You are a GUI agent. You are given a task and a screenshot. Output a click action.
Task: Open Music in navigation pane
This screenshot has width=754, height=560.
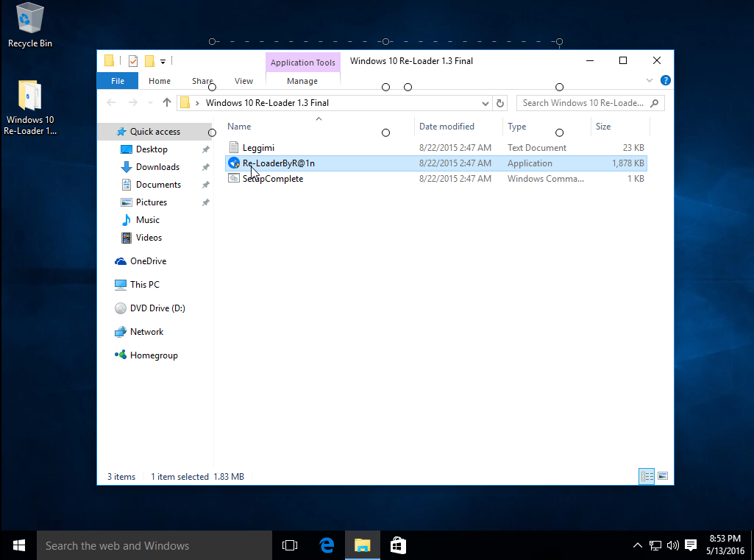pyautogui.click(x=147, y=220)
